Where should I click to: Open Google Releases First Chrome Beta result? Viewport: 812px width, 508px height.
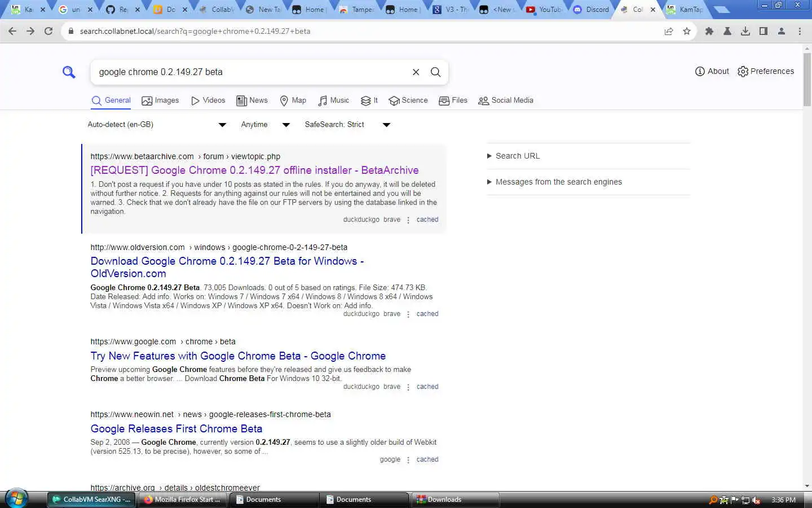point(176,428)
